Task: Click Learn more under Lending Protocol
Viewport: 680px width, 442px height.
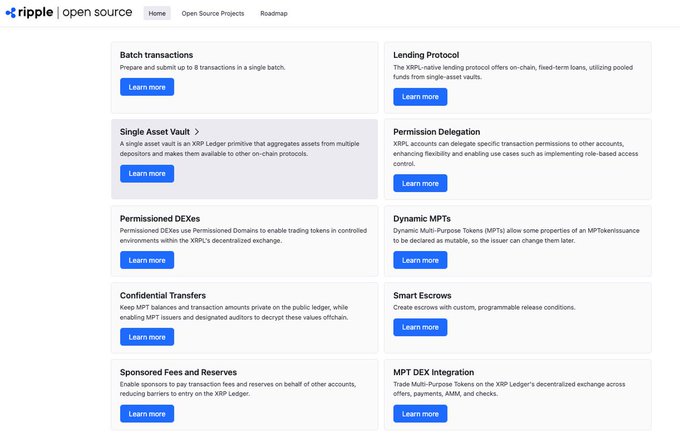Action: [420, 97]
